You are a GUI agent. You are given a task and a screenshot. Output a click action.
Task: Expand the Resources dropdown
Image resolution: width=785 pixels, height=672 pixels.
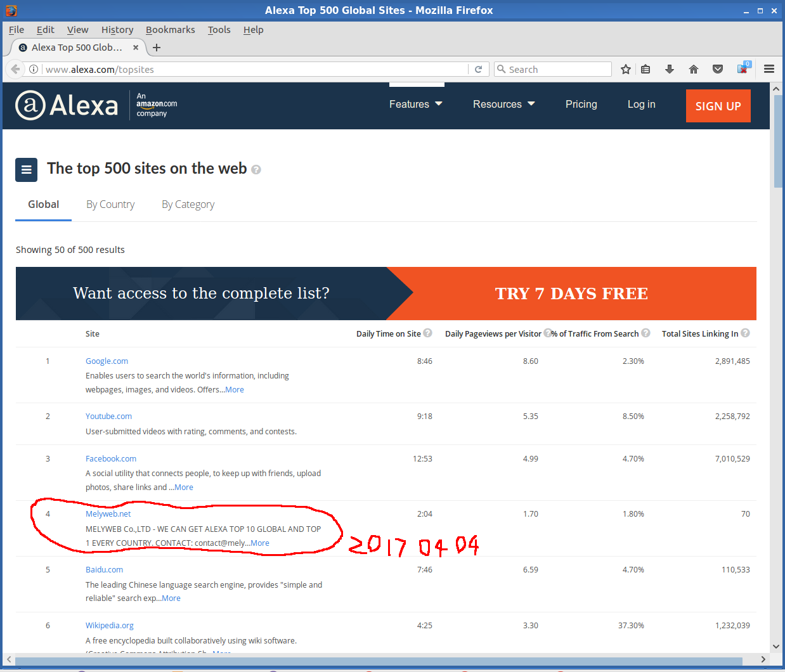pos(504,104)
